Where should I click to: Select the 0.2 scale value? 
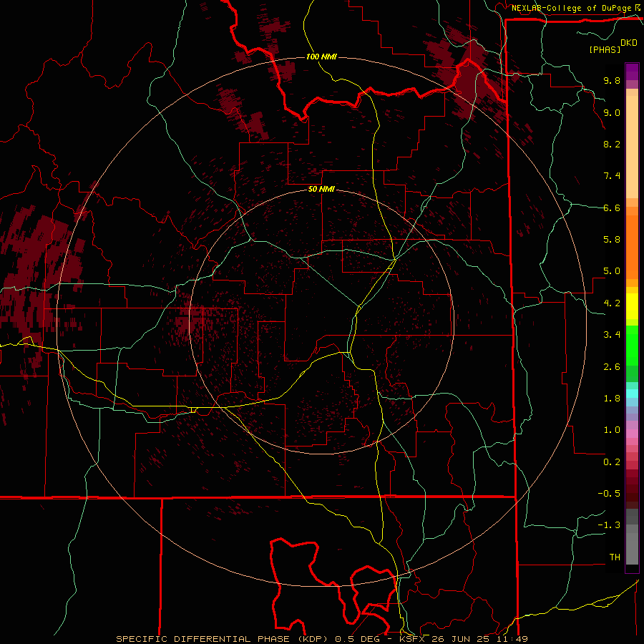click(612, 462)
